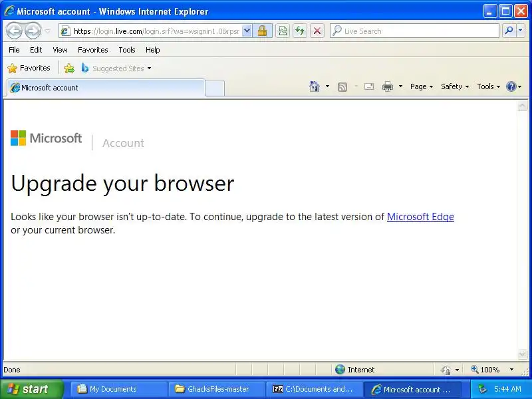The height and width of the screenshot is (399, 532).
Task: Expand the zoom level dropdown arrow
Action: 511,370
